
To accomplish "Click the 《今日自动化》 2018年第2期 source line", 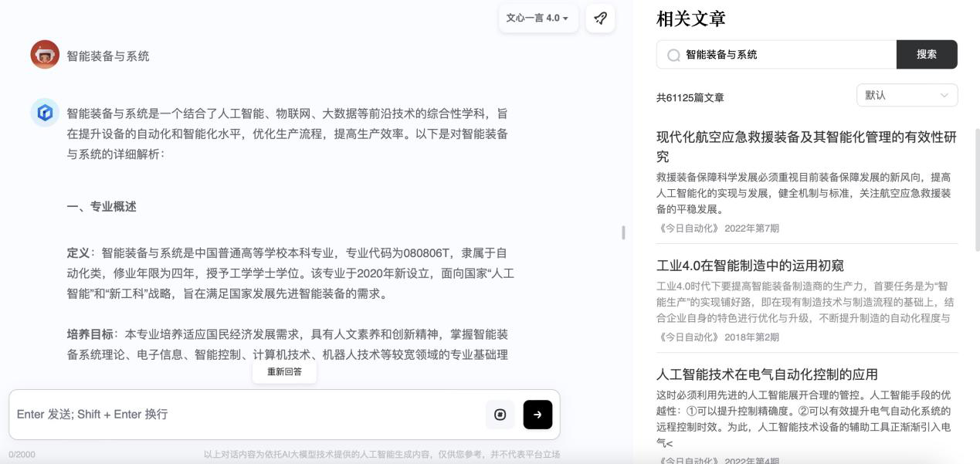I will coord(717,337).
